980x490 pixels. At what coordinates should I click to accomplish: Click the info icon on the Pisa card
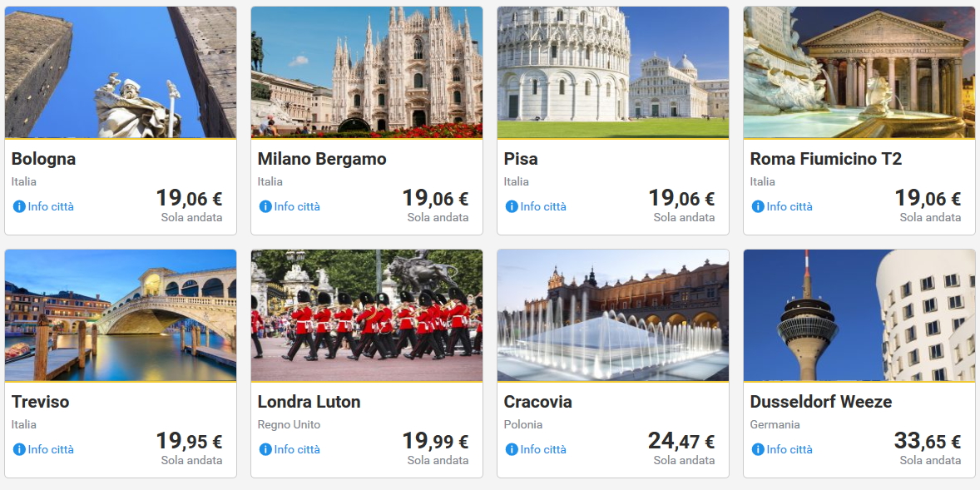512,206
